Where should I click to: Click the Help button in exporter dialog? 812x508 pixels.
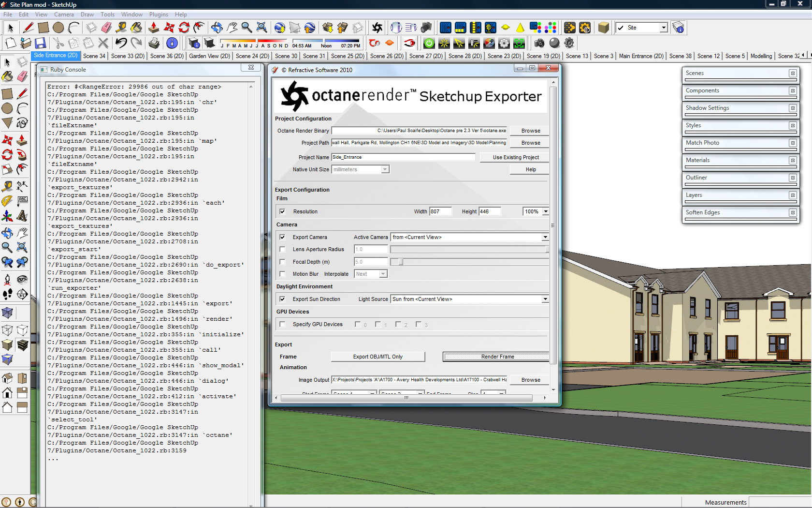pos(531,169)
